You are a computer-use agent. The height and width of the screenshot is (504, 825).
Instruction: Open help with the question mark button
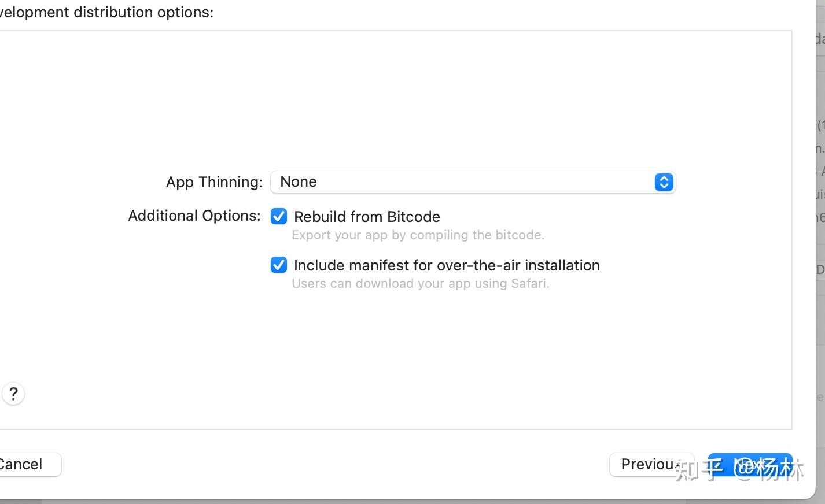tap(13, 394)
